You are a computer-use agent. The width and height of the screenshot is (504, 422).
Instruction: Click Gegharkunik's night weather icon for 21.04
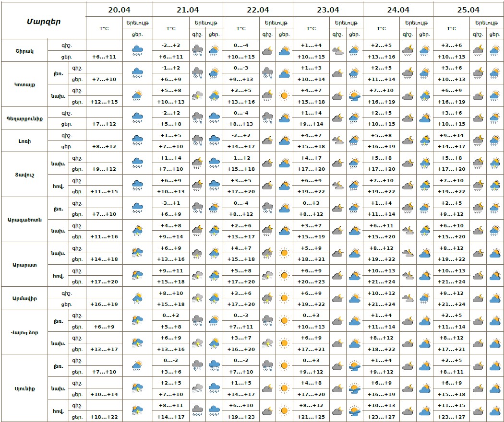[x=197, y=118]
